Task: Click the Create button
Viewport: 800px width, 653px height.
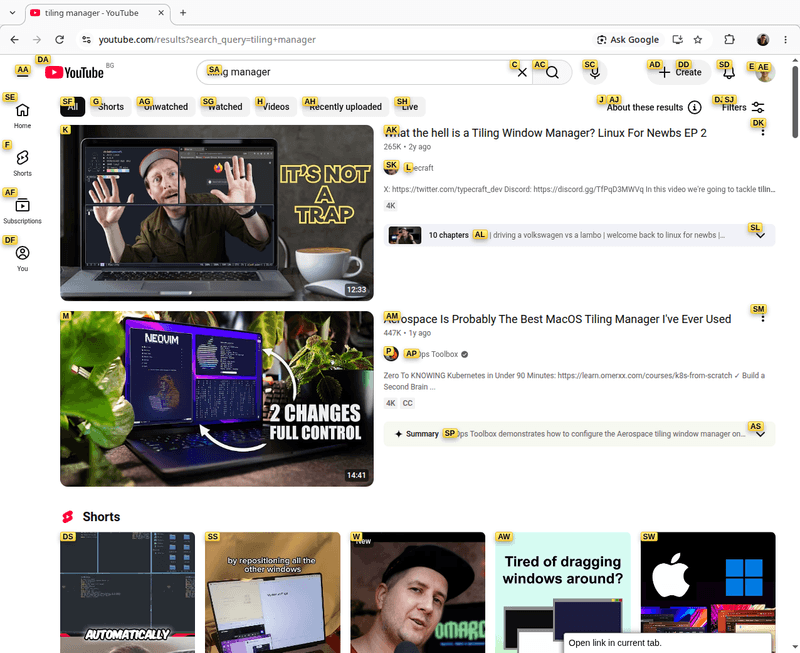Action: (680, 72)
